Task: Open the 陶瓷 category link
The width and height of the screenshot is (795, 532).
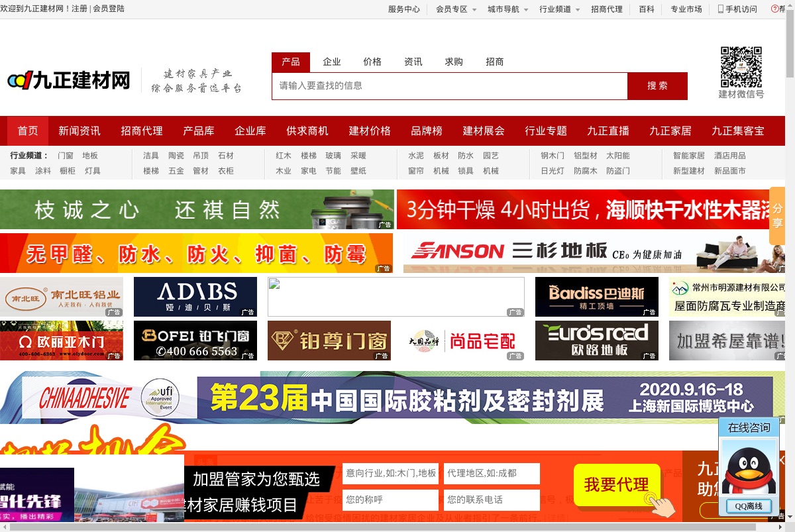Action: click(x=176, y=156)
